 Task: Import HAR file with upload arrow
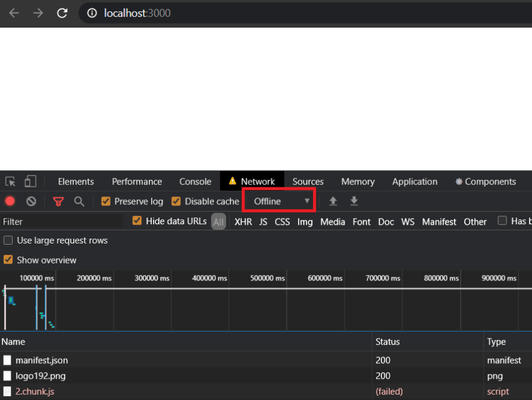pyautogui.click(x=333, y=201)
